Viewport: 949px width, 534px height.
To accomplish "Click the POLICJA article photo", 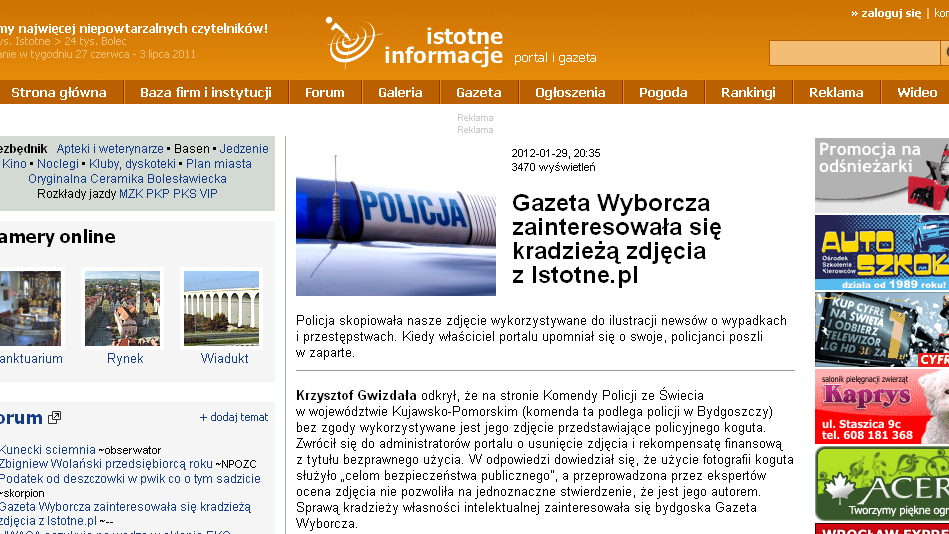I will [x=396, y=224].
